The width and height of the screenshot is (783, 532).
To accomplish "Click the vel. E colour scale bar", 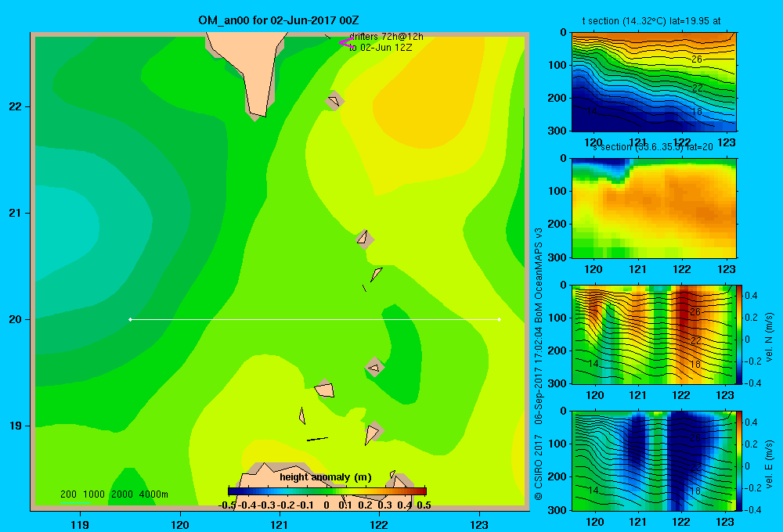I will coord(740,461).
